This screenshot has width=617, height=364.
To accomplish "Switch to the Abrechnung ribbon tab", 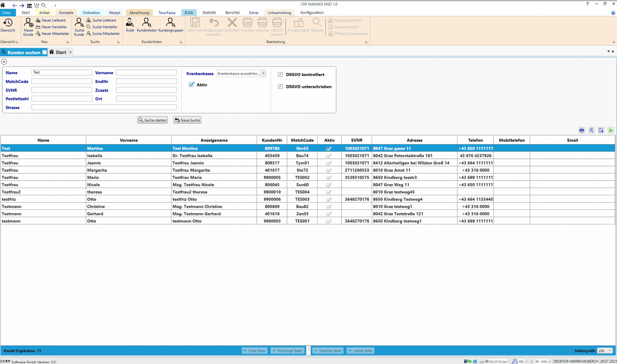I will 139,13.
